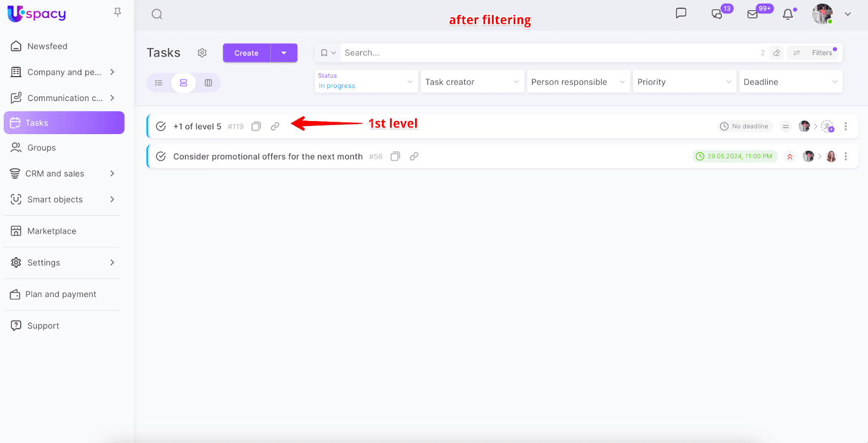Open three-dot menu for promotional offers task
This screenshot has width=868, height=443.
[845, 156]
